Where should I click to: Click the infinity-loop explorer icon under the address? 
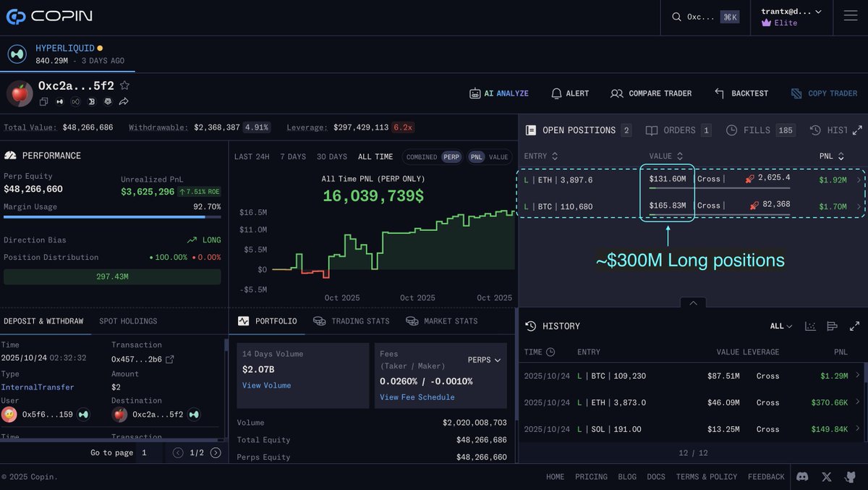(75, 102)
